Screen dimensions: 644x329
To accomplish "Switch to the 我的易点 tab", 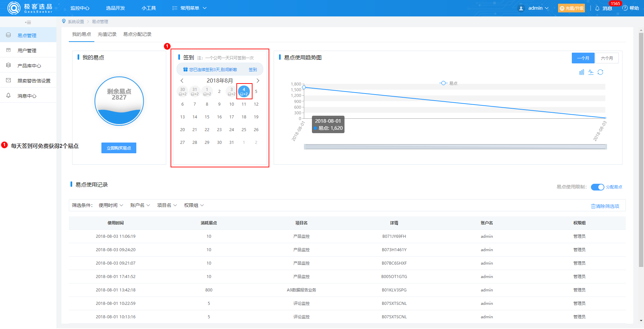I will point(82,34).
